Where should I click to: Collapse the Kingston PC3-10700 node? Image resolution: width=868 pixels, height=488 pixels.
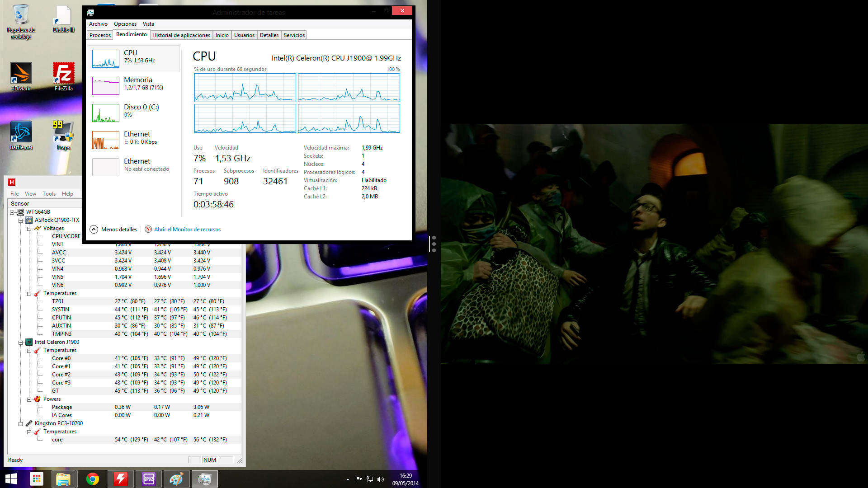point(21,424)
